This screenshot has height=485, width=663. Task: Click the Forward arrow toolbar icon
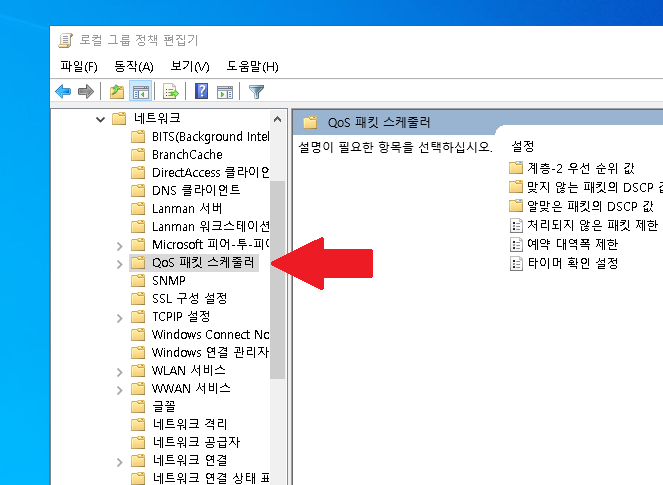[x=86, y=91]
